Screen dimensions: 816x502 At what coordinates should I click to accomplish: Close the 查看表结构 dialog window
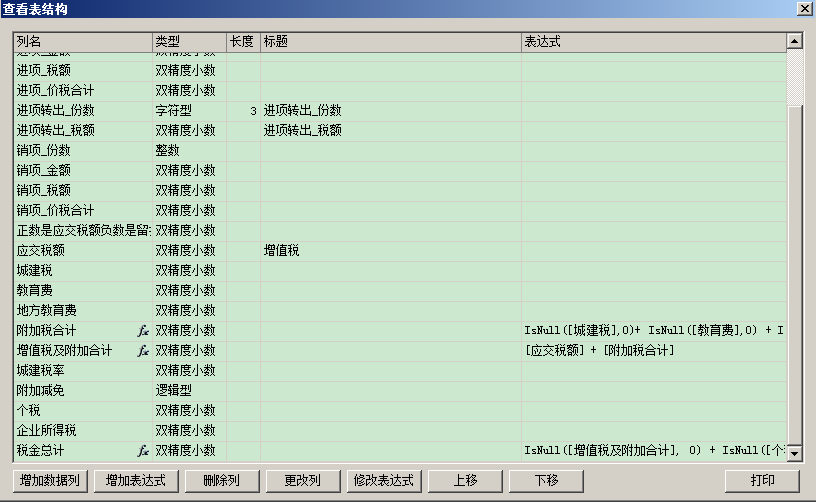coord(804,8)
